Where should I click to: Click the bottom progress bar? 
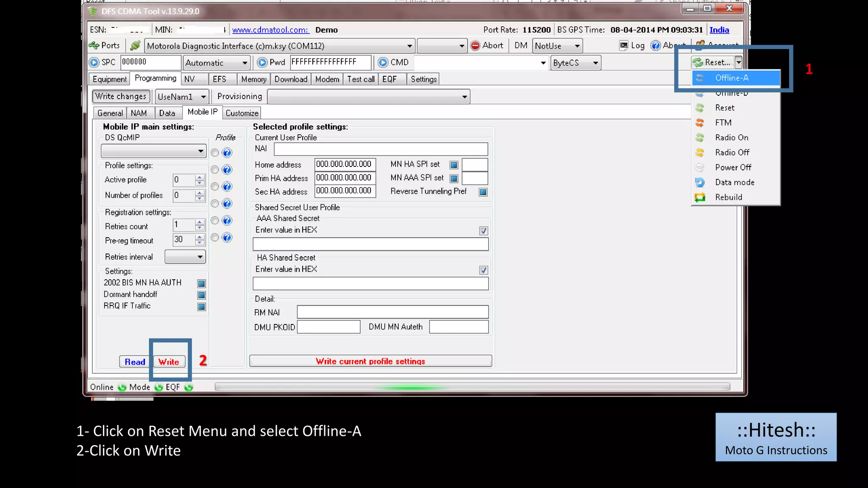pyautogui.click(x=472, y=387)
